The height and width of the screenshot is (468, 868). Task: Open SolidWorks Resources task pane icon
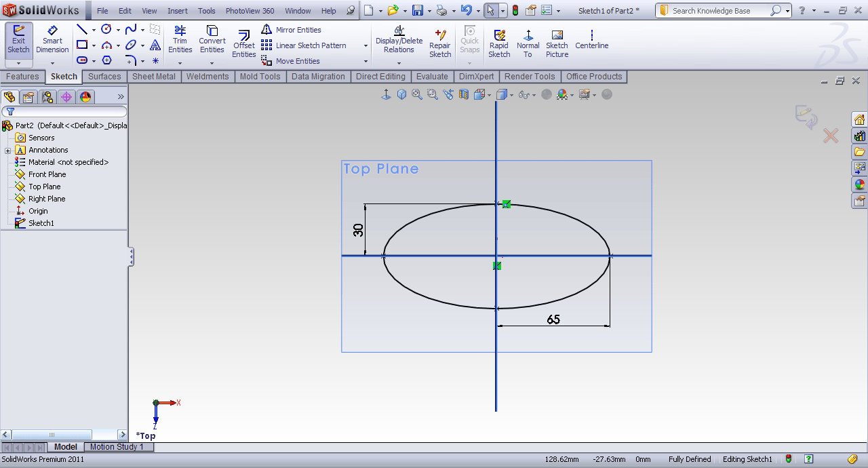click(x=859, y=119)
